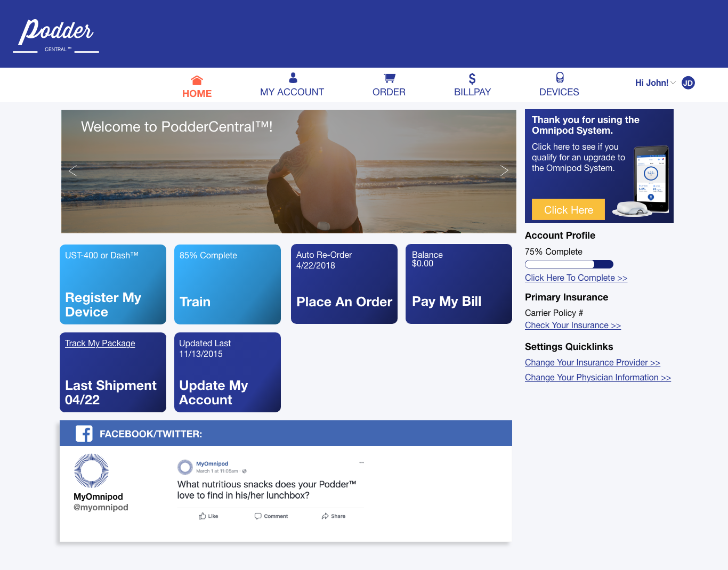Click the nutritious snacks post text

(267, 490)
